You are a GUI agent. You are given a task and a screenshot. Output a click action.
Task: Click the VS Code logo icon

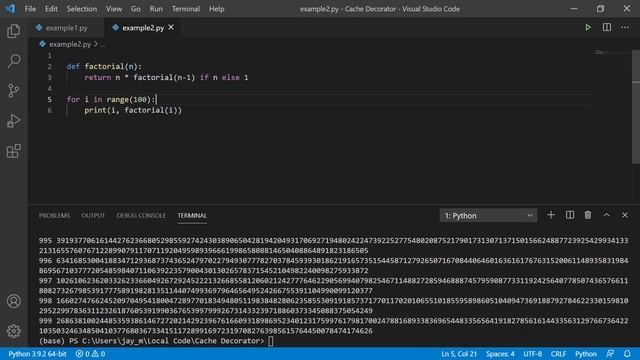[x=10, y=9]
